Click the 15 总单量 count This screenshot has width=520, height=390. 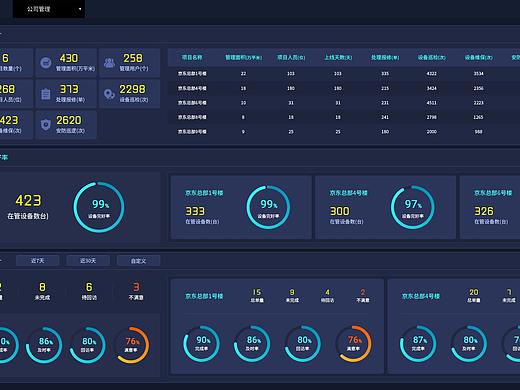257,292
